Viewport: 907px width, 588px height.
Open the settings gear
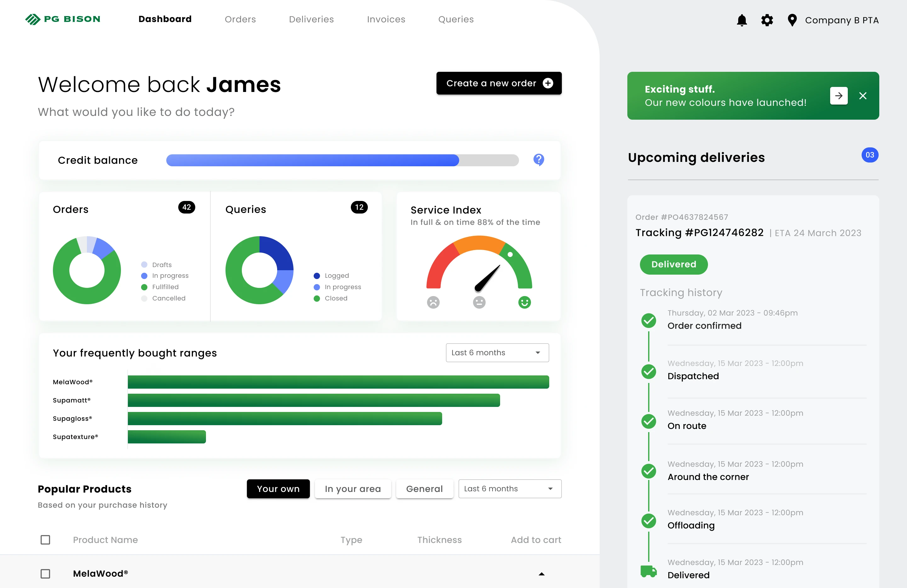coord(767,20)
